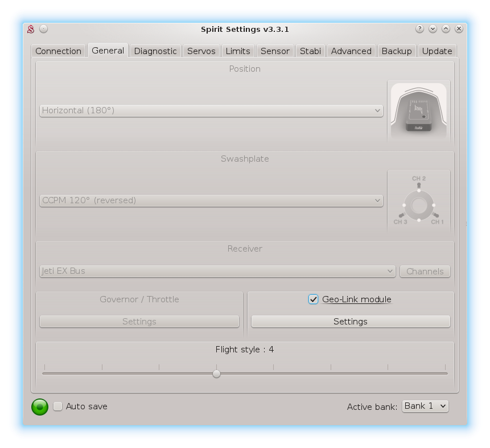
Task: Click the title bar help question mark icon
Action: coord(420,29)
